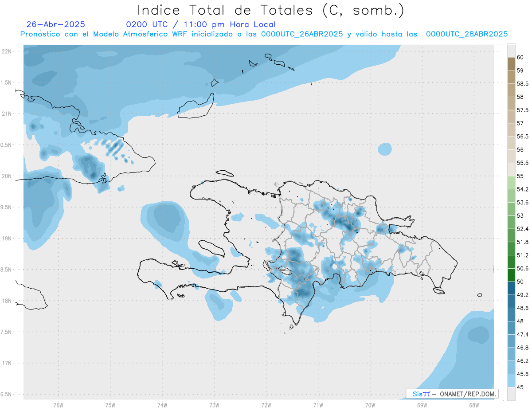Click the colorbar value '53.6'
This screenshot has width=532, height=411.
[523, 203]
